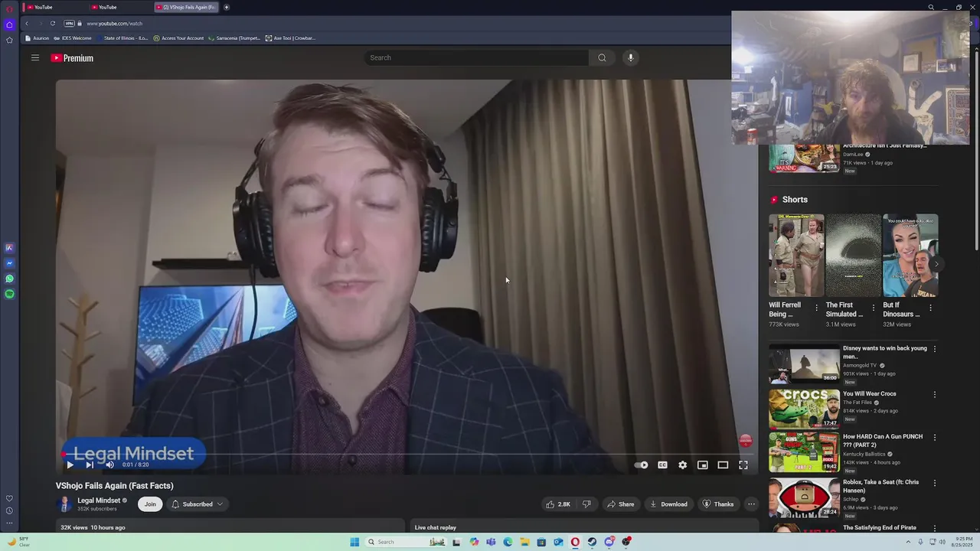Open Messenger in Opera sidebar
Viewport: 980px width, 551px height.
click(9, 263)
